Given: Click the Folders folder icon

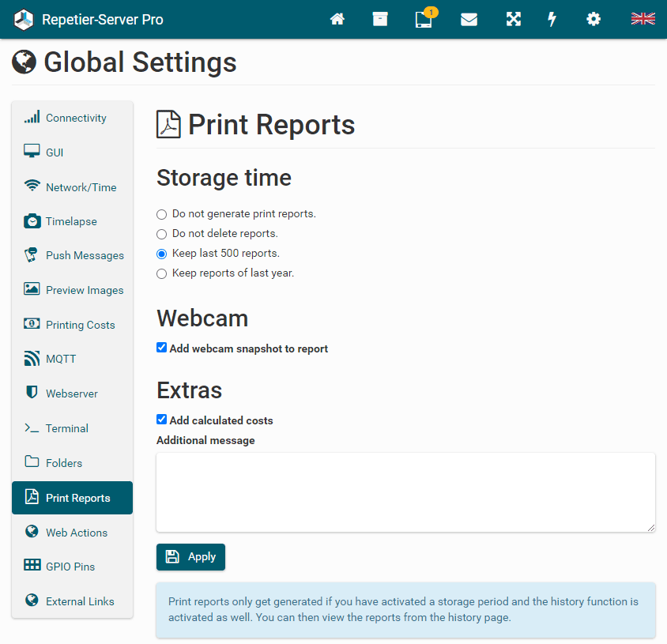Looking at the screenshot, I should [32, 462].
